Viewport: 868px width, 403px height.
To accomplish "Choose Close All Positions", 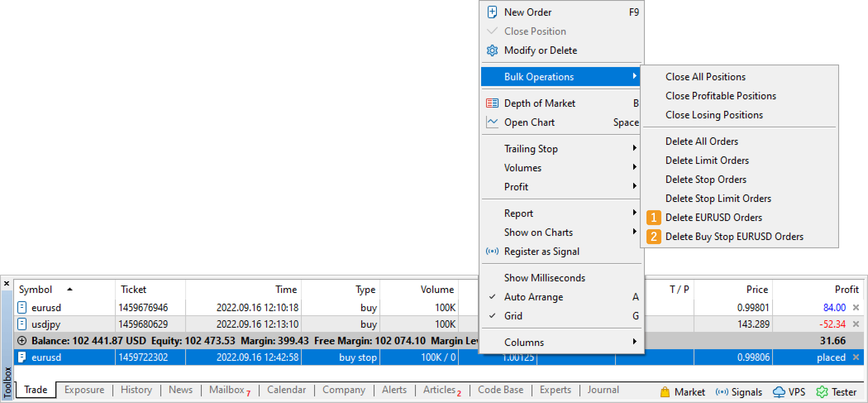I will 705,77.
